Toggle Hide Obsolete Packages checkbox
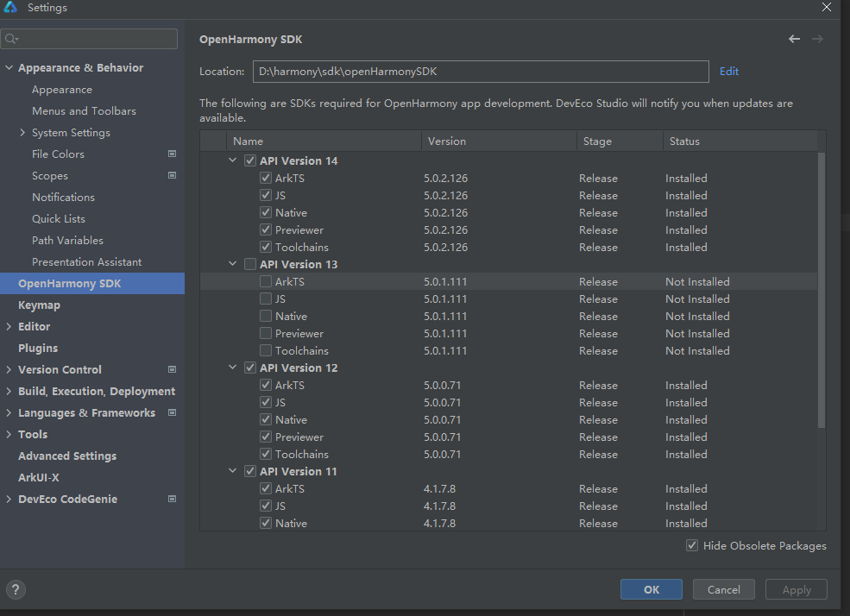The width and height of the screenshot is (850, 616). [692, 545]
